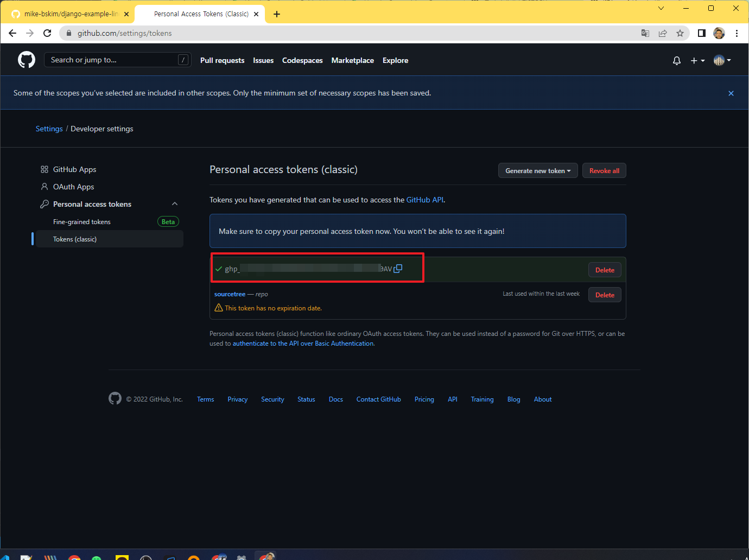Bookmark this page with star icon
This screenshot has height=560, width=749.
click(x=680, y=33)
